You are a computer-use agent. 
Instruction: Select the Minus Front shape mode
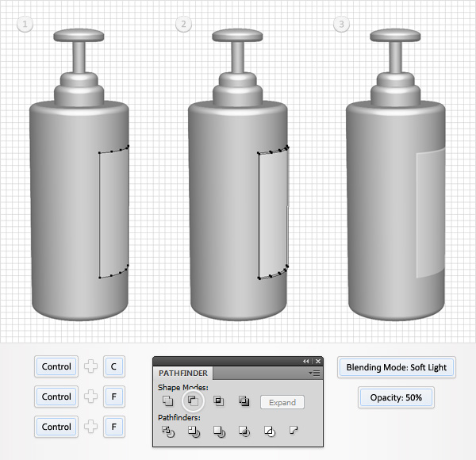coord(193,401)
